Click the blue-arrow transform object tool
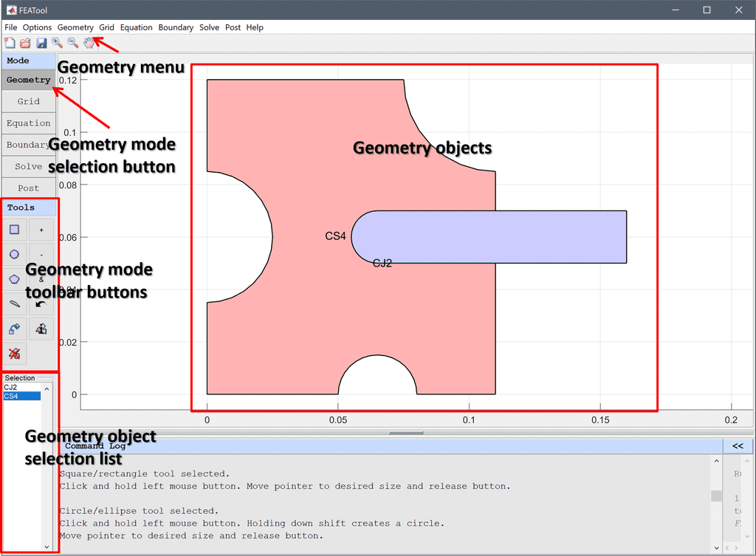The image size is (756, 556). pos(15,329)
